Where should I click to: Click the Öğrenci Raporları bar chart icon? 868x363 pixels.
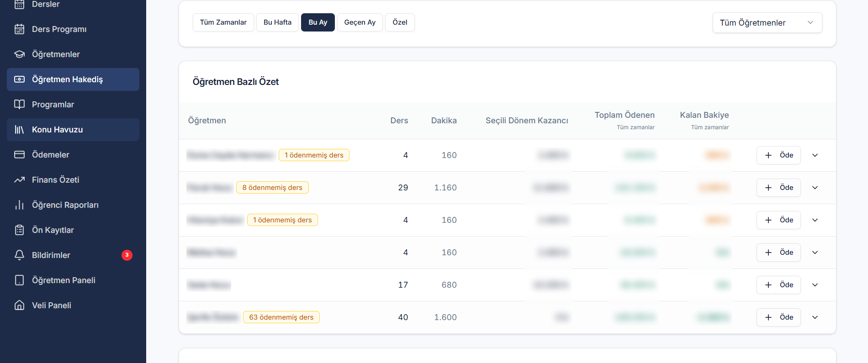click(19, 205)
